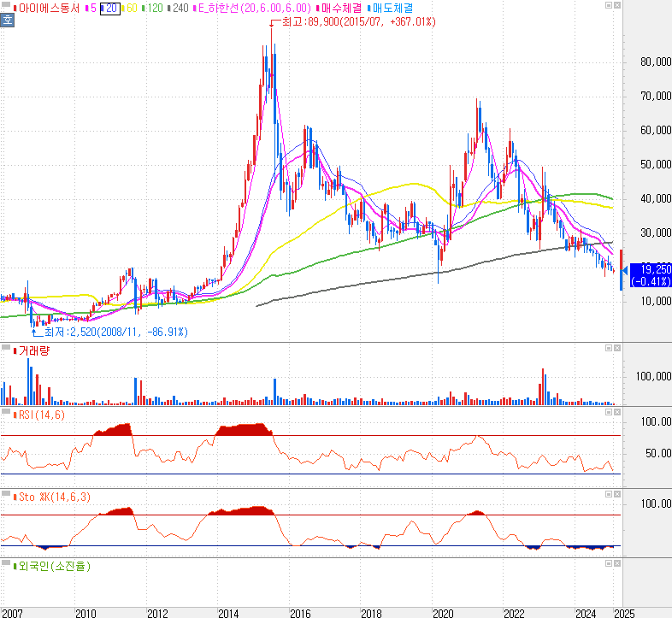Click the 50.00 label on RSI axis
This screenshot has width=672, height=618.
point(658,453)
